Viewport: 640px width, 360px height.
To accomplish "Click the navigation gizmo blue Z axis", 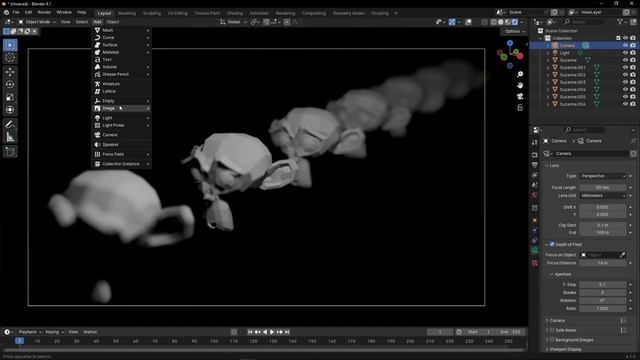I will point(510,43).
